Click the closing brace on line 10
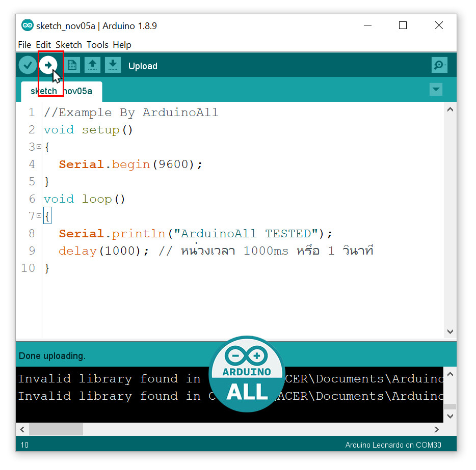Image resolution: width=476 pixels, height=470 pixels. click(47, 268)
